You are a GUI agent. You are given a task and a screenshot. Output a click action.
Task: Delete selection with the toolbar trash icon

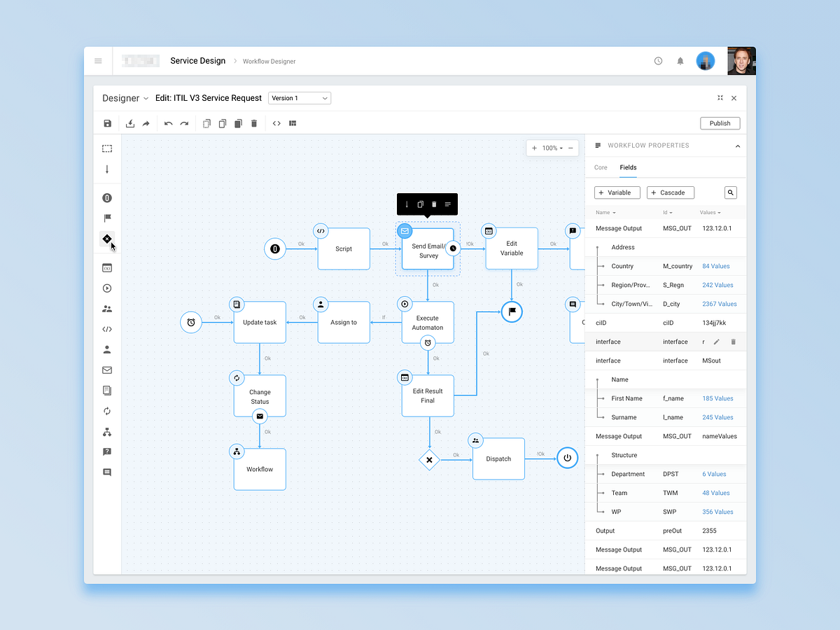pos(253,123)
